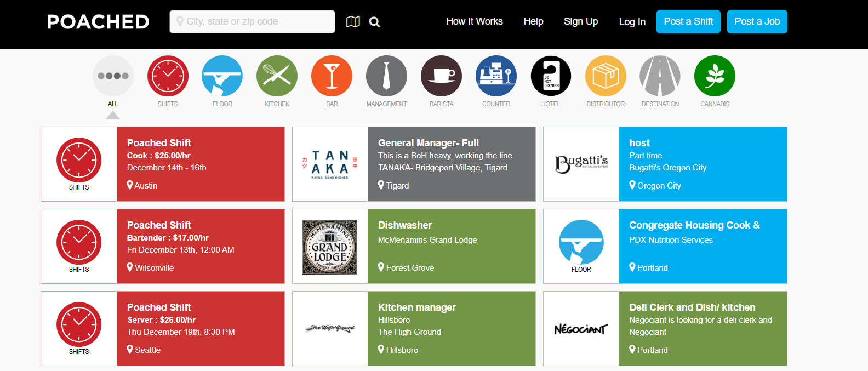Click clock icon on Cook shift card

(79, 160)
